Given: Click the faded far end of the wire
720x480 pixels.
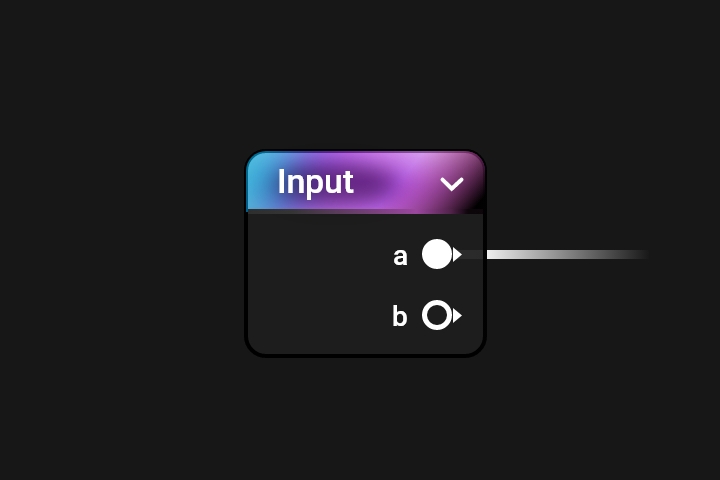Looking at the screenshot, I should click(x=631, y=254).
